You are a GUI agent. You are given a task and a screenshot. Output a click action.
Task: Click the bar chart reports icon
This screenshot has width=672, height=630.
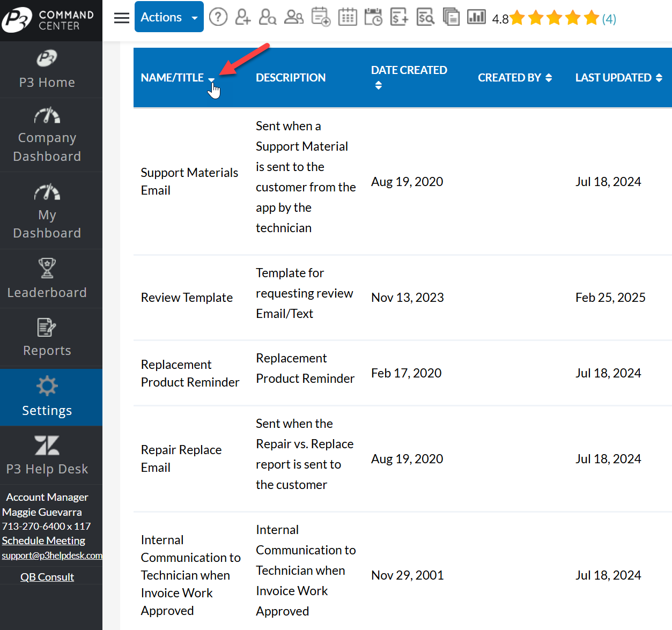pos(476,17)
